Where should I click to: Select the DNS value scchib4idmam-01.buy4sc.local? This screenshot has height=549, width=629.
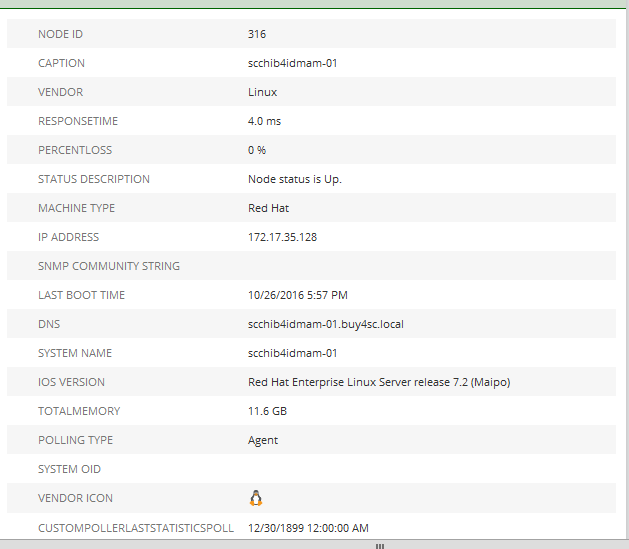coord(326,324)
